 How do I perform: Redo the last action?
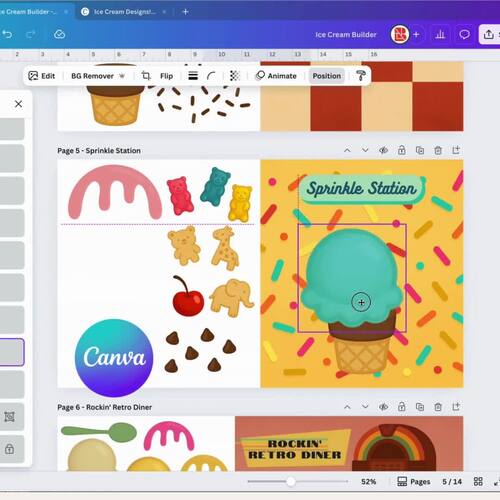(x=31, y=34)
